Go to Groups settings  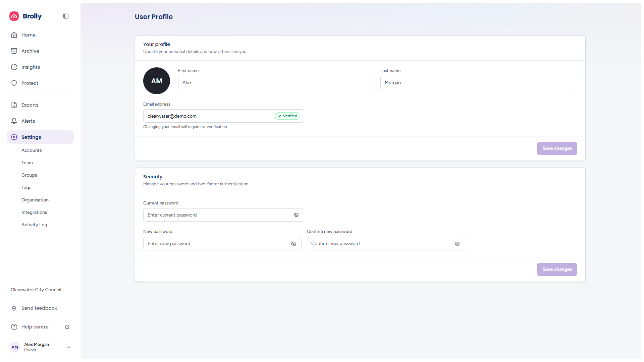tap(29, 175)
